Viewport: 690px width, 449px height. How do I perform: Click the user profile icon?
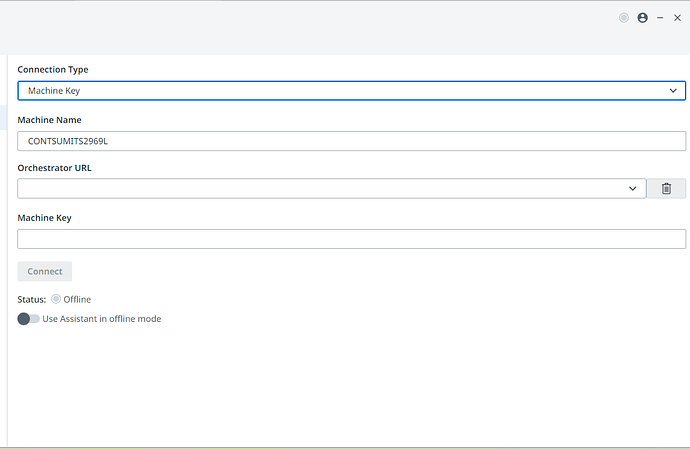pos(642,18)
